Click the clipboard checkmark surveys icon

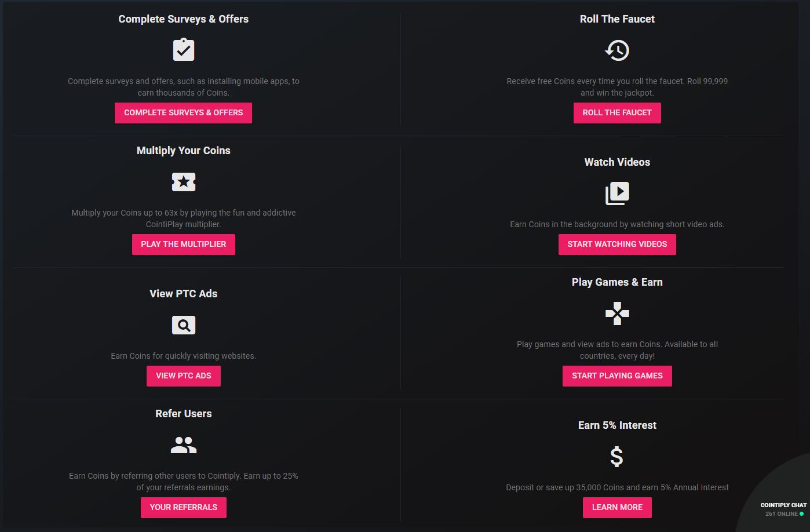pyautogui.click(x=184, y=50)
